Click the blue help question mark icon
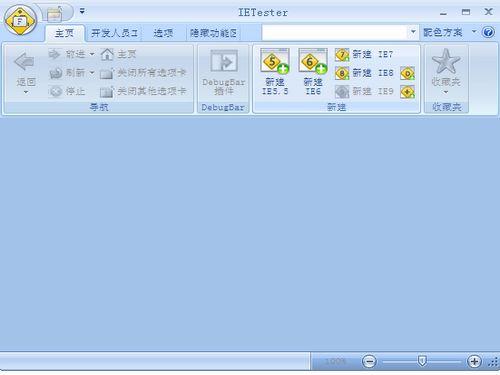500x375 pixels. [488, 32]
